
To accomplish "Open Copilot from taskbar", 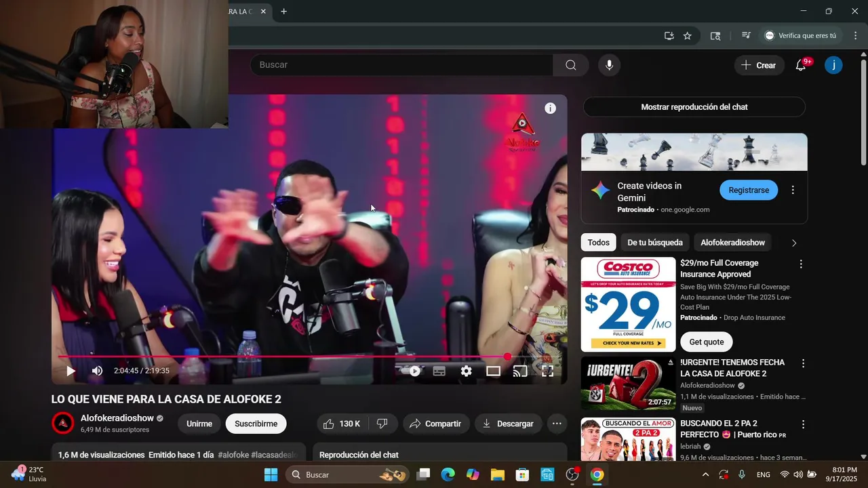I will (473, 474).
